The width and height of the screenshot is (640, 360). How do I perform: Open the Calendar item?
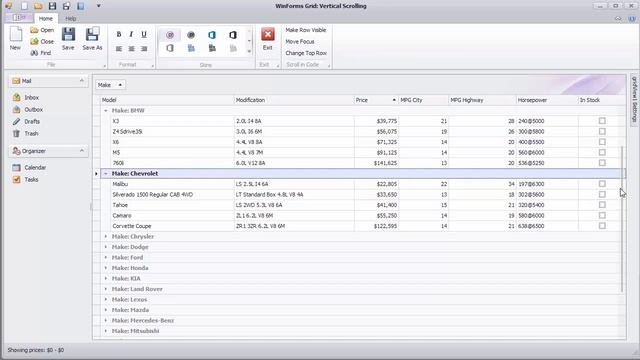35,167
